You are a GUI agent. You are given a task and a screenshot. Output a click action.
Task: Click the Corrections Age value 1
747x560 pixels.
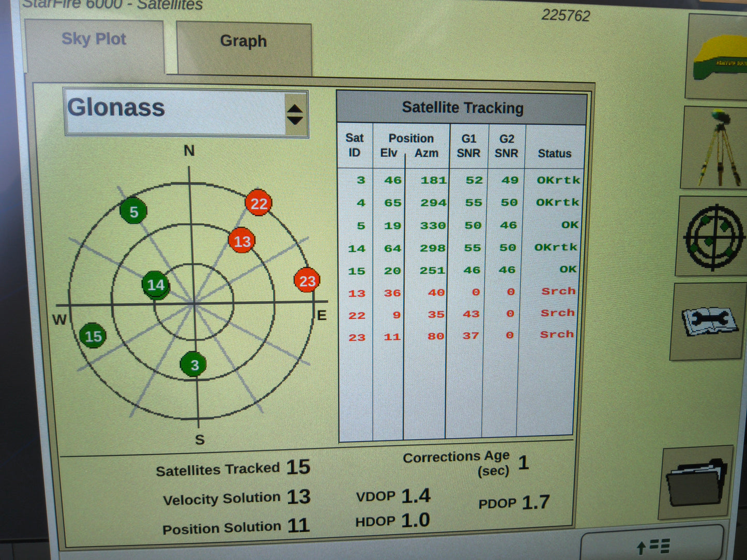pos(523,462)
